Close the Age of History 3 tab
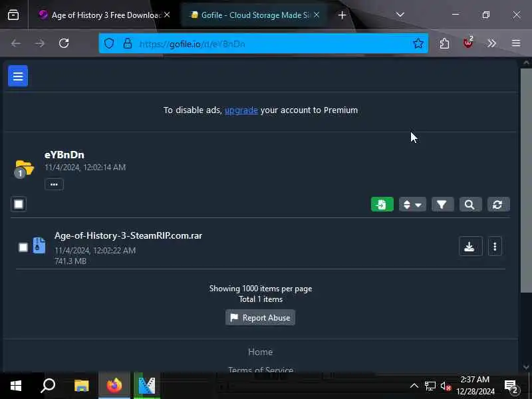The height and width of the screenshot is (399, 532). (167, 15)
